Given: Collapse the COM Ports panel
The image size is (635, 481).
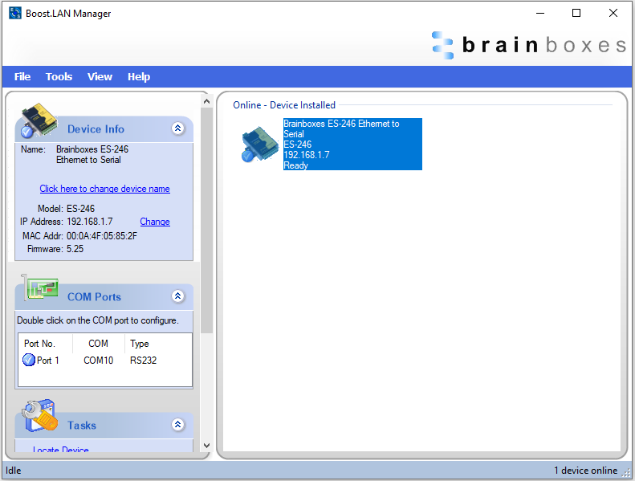Looking at the screenshot, I should (178, 296).
